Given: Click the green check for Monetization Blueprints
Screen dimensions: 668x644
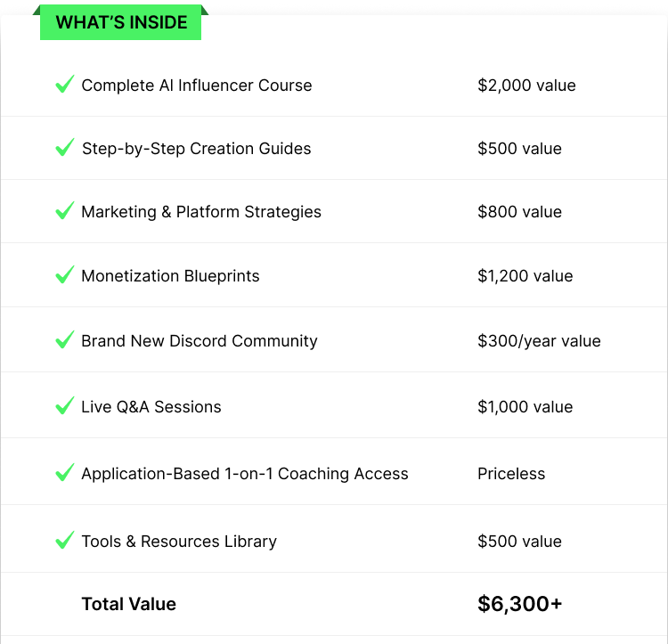Looking at the screenshot, I should tap(65, 274).
